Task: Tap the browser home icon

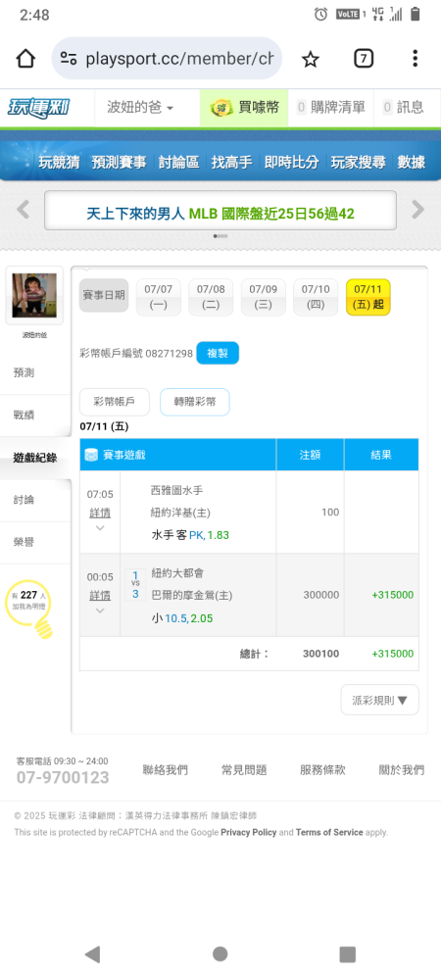Action: pyautogui.click(x=25, y=59)
